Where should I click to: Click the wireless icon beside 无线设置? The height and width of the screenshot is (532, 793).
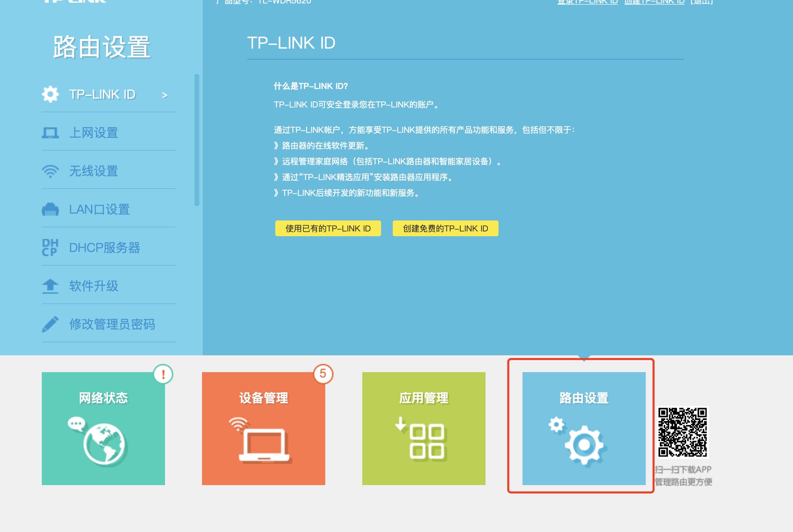click(51, 171)
